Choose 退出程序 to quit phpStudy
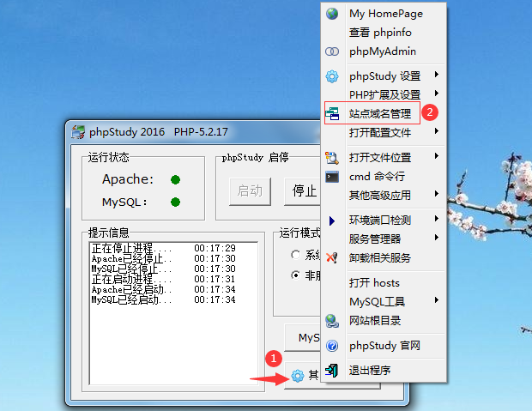 point(384,371)
